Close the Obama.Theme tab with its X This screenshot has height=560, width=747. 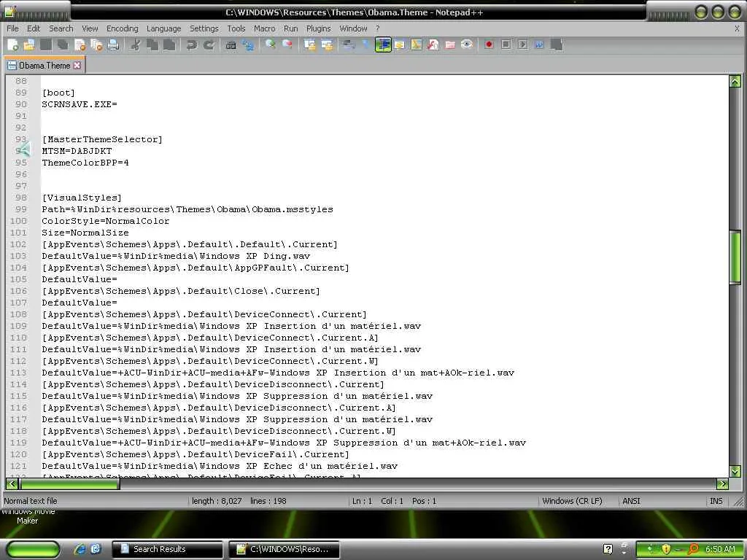[x=77, y=65]
